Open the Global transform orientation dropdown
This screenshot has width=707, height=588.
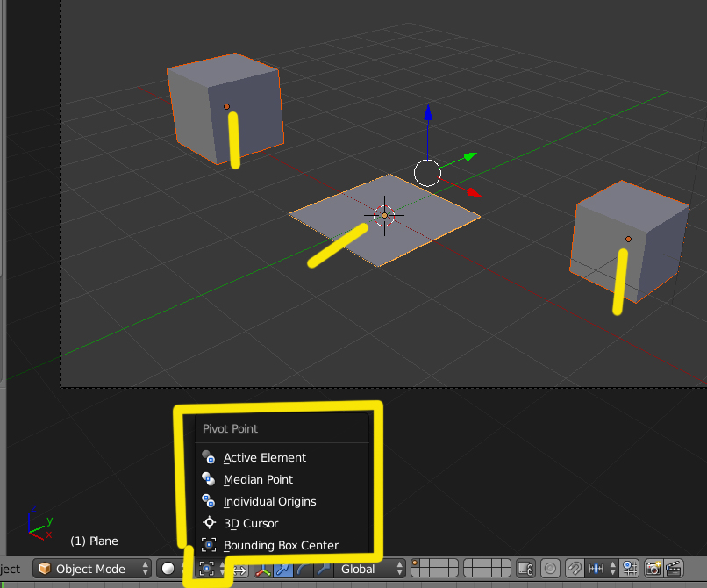pyautogui.click(x=369, y=569)
